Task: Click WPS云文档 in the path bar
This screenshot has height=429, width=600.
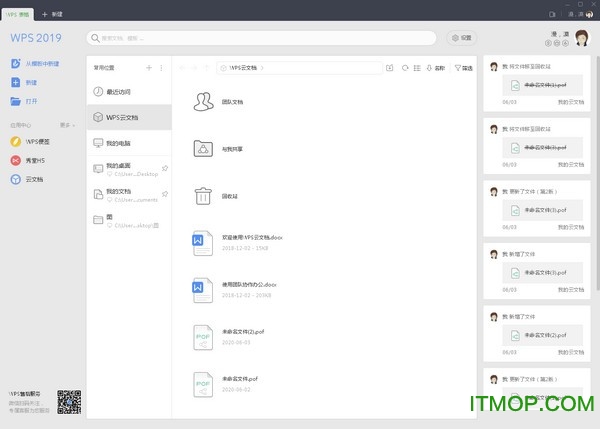Action: coord(243,68)
